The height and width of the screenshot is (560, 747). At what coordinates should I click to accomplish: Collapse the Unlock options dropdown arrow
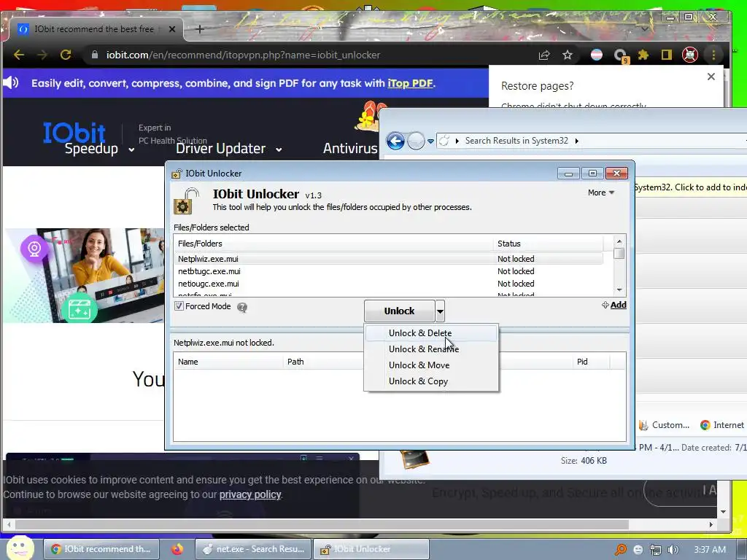tap(440, 311)
